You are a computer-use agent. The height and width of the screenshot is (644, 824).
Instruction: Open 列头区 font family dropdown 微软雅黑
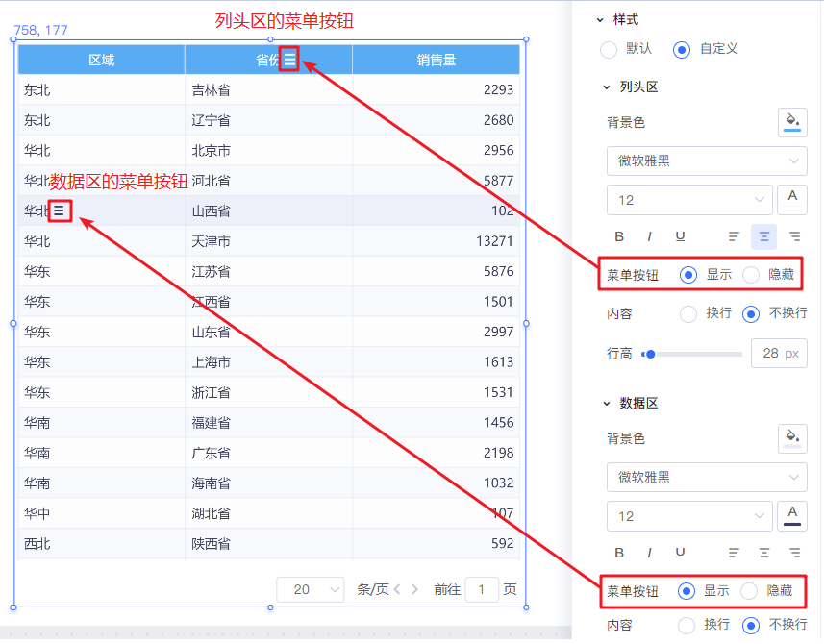pyautogui.click(x=707, y=161)
